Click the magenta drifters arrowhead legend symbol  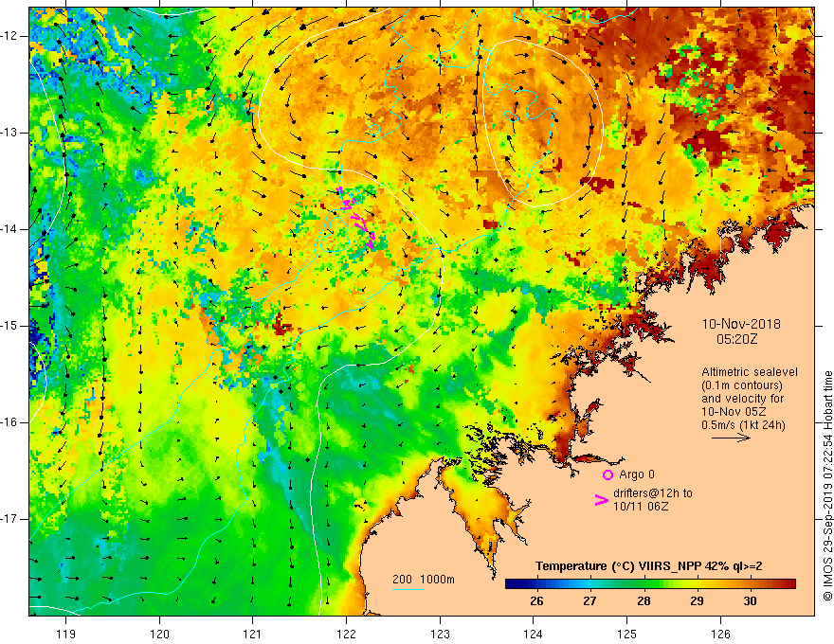602,500
